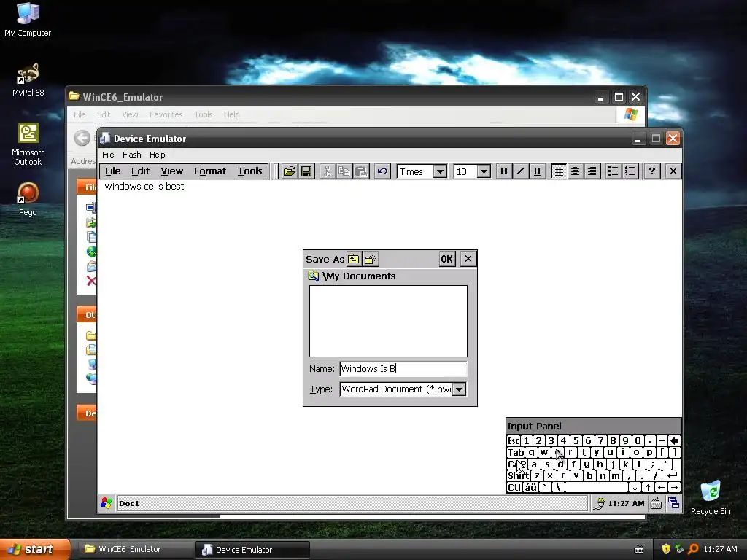Viewport: 747px width, 560px height.
Task: Click the Open folder icon in WordPad toolbar
Action: pyautogui.click(x=289, y=171)
